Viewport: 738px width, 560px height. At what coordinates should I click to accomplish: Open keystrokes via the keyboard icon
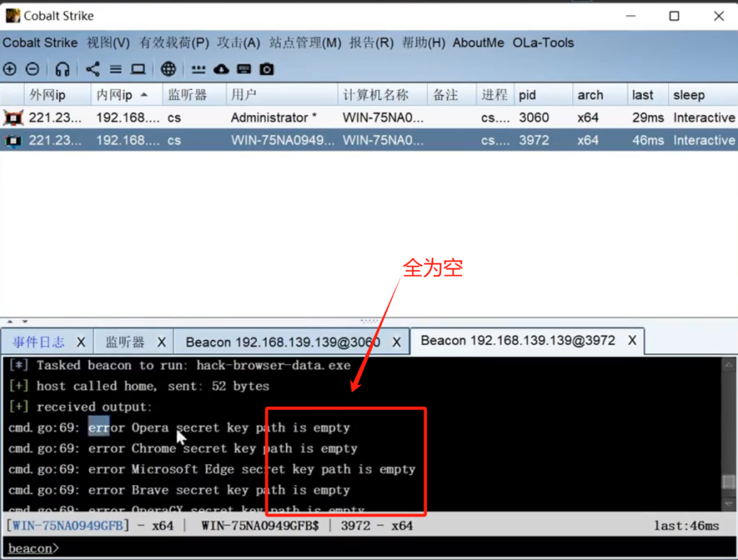click(244, 69)
